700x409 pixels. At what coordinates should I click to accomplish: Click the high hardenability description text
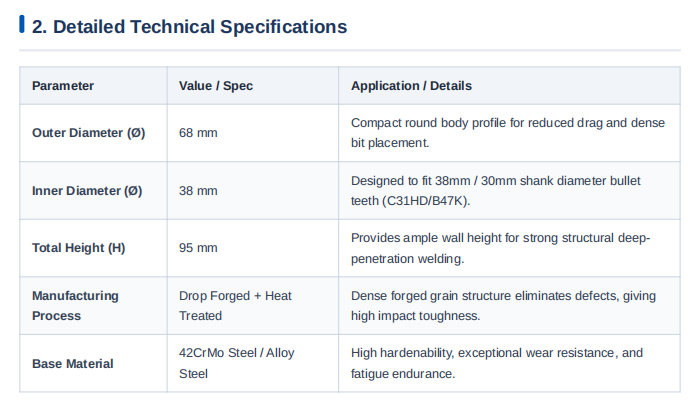pos(496,363)
